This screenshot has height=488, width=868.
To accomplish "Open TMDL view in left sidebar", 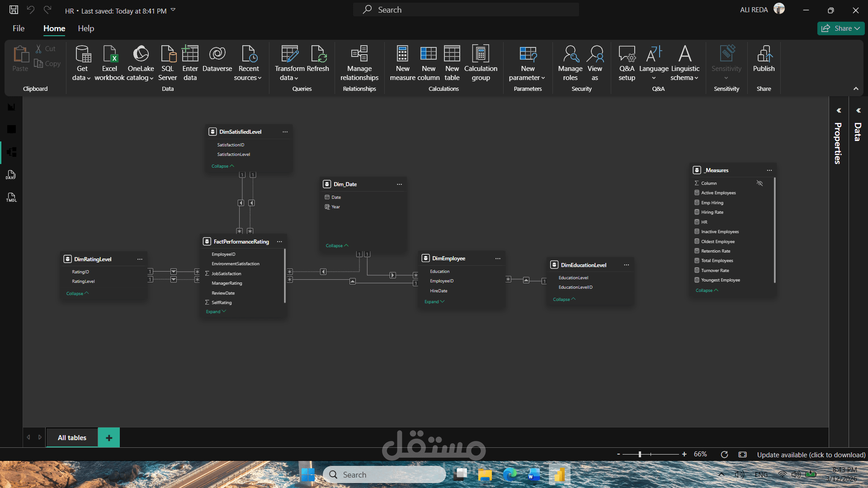I will [11, 197].
